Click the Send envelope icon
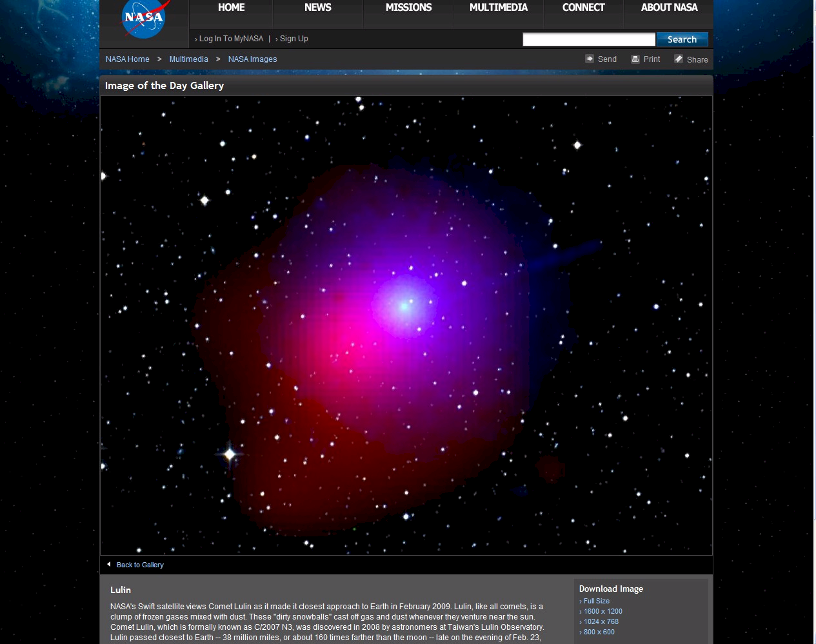Image resolution: width=816 pixels, height=644 pixels. 590,59
